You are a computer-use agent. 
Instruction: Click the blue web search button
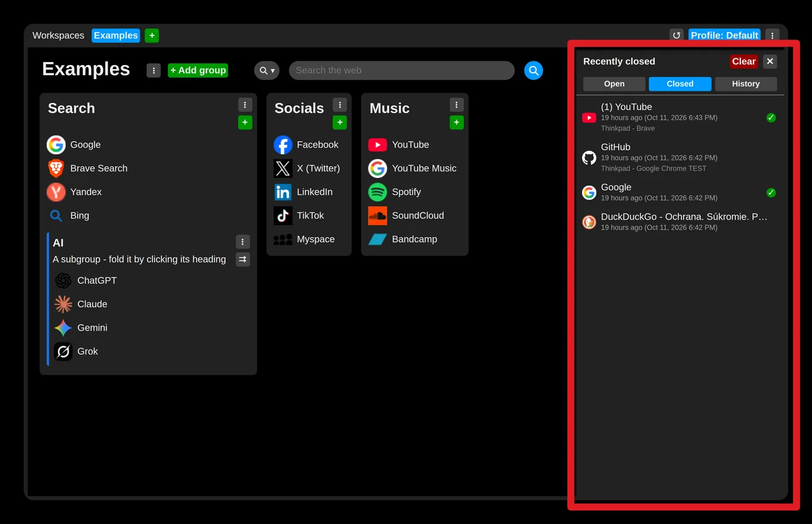pos(534,70)
